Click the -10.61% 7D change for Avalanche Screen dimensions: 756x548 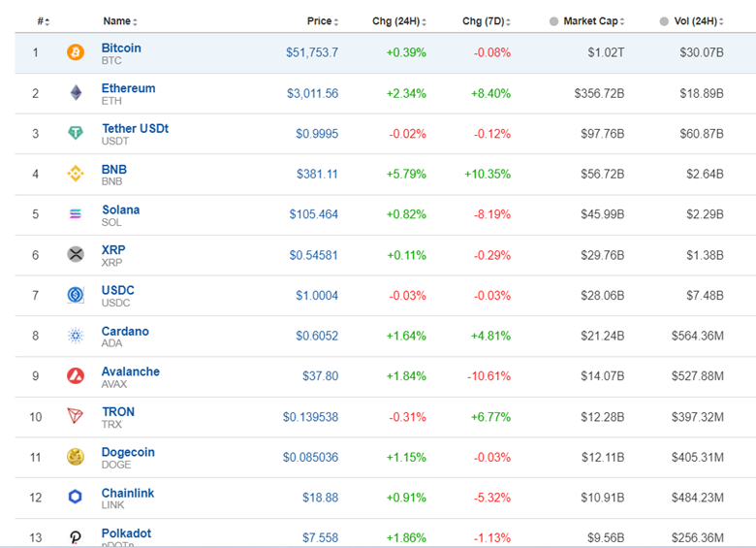488,375
